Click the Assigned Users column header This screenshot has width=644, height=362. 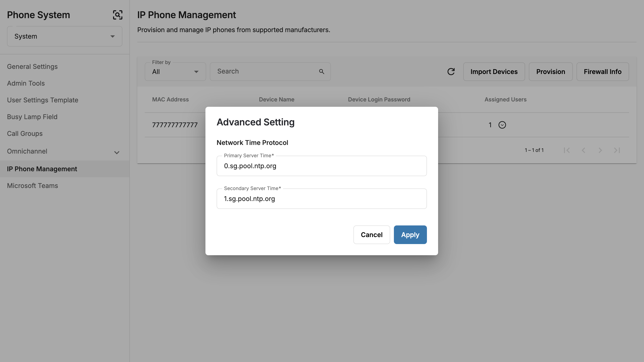tap(505, 100)
